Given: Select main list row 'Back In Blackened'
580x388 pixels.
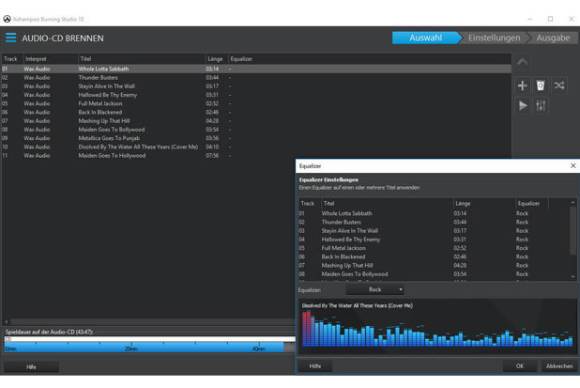Looking at the screenshot, I should (257, 112).
